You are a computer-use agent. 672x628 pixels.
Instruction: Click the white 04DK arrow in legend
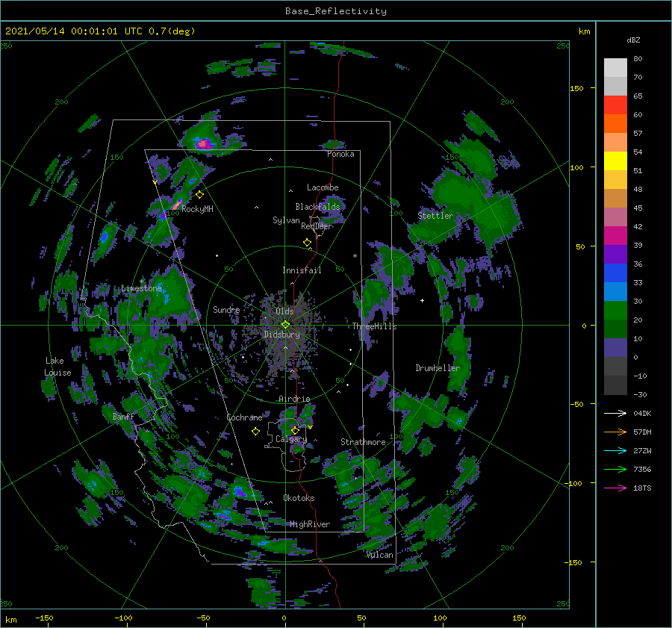tap(615, 413)
